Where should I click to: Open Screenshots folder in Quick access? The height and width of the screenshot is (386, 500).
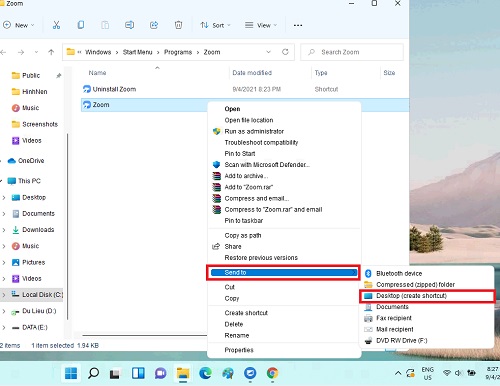[40, 124]
